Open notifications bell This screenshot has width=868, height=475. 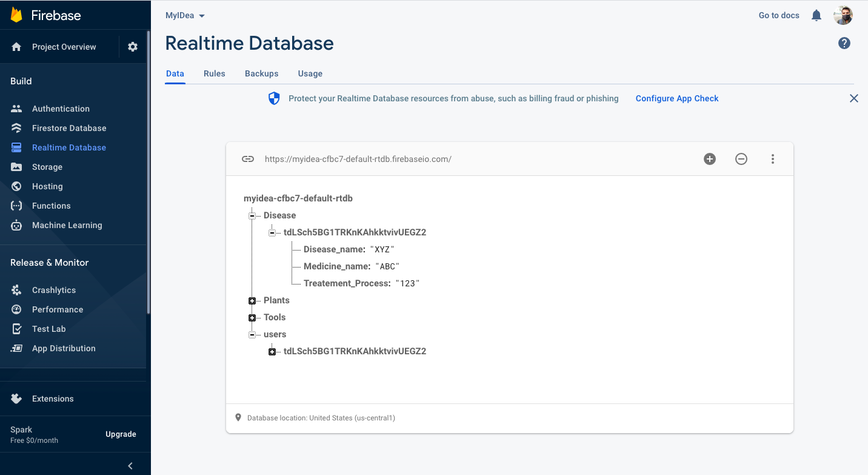[x=816, y=15]
